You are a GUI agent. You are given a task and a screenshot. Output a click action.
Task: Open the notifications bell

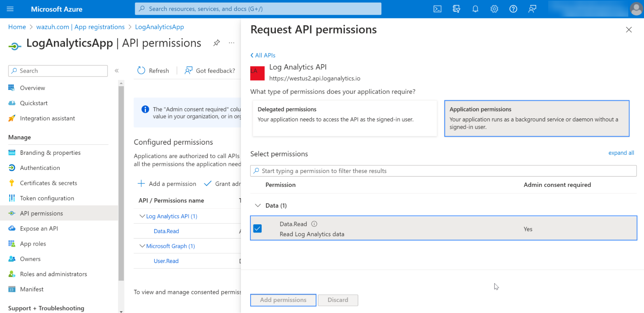click(x=475, y=9)
